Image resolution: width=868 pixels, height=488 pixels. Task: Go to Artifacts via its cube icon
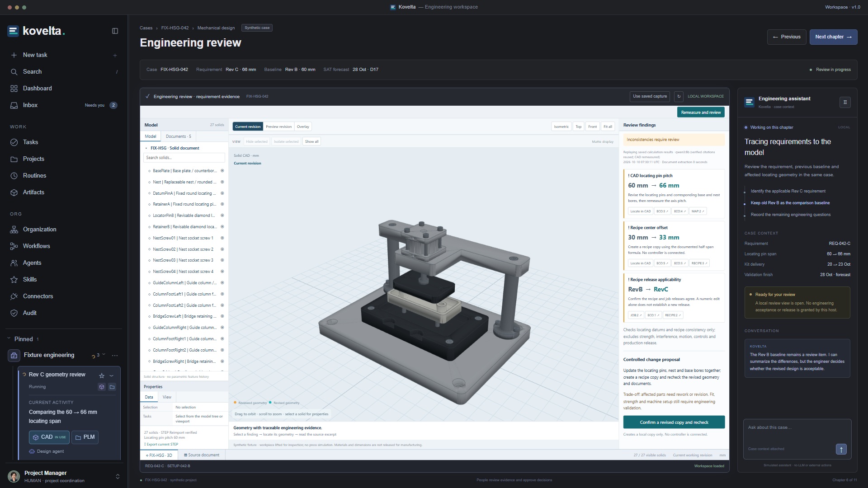[x=14, y=192]
